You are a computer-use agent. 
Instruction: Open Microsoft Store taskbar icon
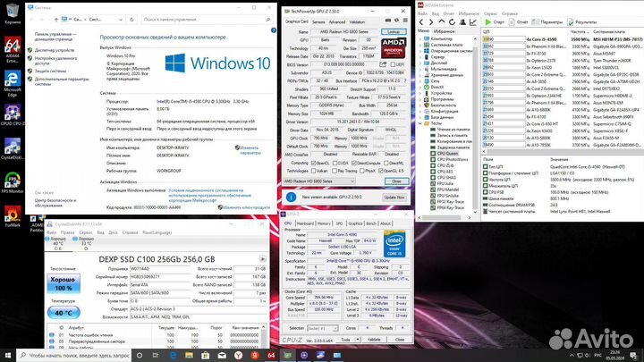(x=206, y=355)
